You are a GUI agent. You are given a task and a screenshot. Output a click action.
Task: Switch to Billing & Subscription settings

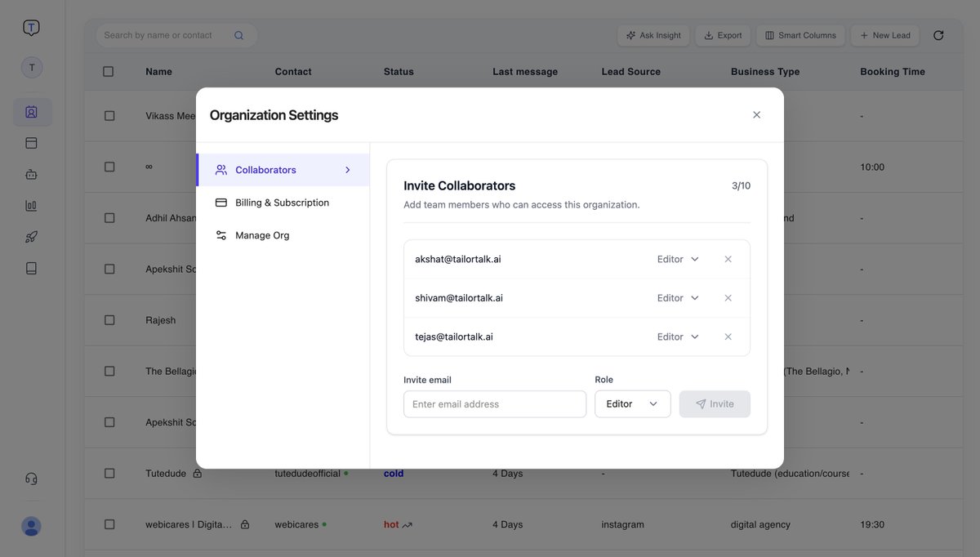click(x=282, y=201)
